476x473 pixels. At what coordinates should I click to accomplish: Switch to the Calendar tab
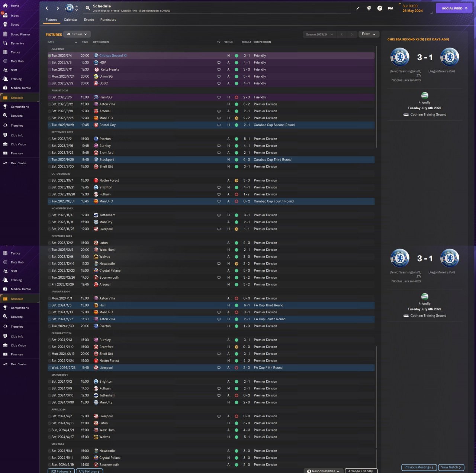(71, 20)
